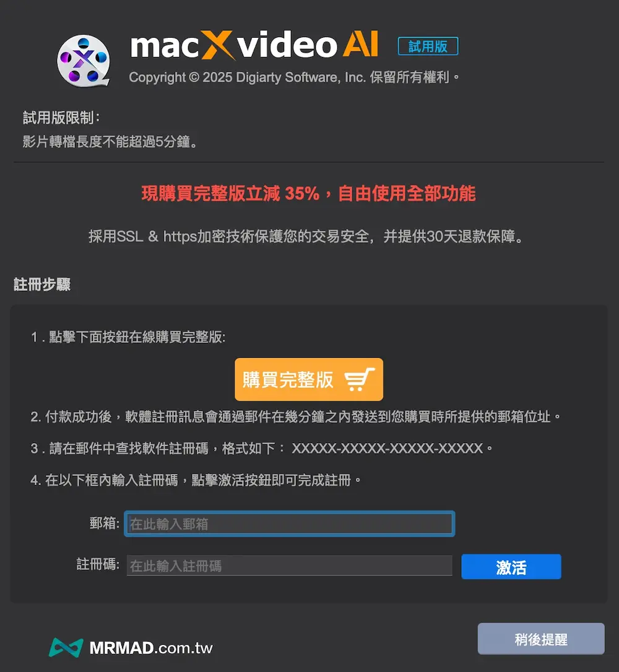Viewport: 619px width, 672px height.
Task: Click the 稍後提醒 remind later button
Action: point(541,639)
